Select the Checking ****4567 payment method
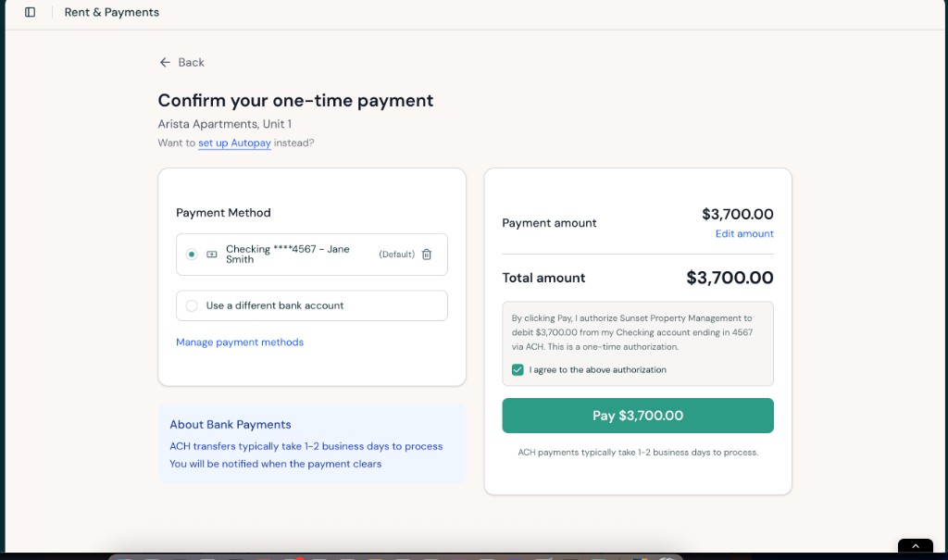The width and height of the screenshot is (948, 560). [192, 254]
